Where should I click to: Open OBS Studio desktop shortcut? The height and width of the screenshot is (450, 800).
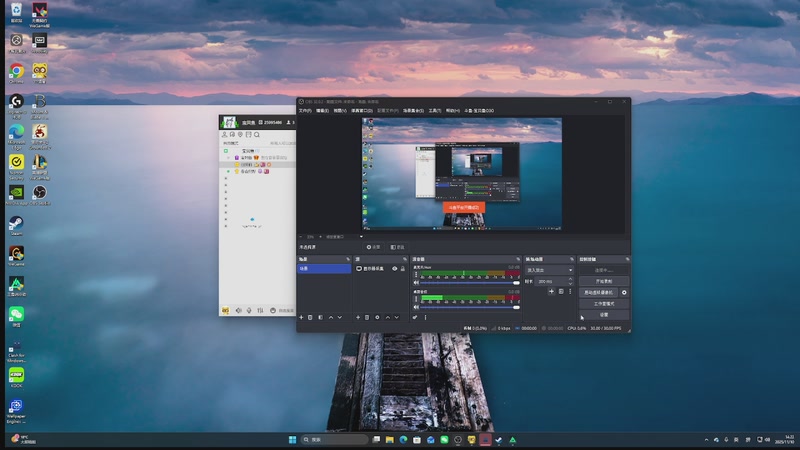[40, 195]
